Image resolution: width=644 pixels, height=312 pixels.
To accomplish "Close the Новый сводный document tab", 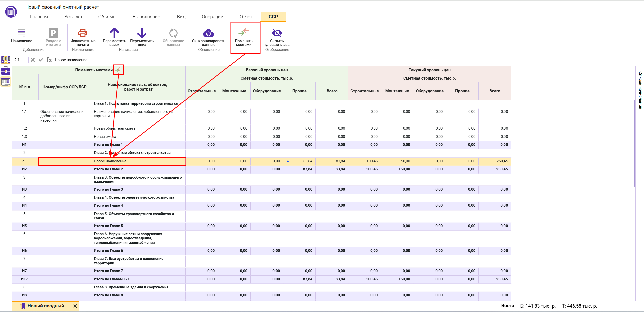I will tap(75, 306).
